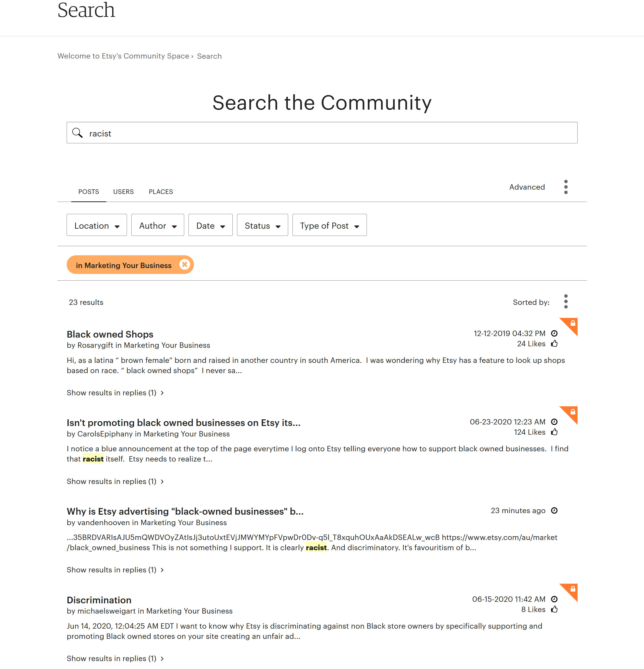The width and height of the screenshot is (644, 669).
Task: Switch to the POSTS tab
Action: tap(89, 192)
